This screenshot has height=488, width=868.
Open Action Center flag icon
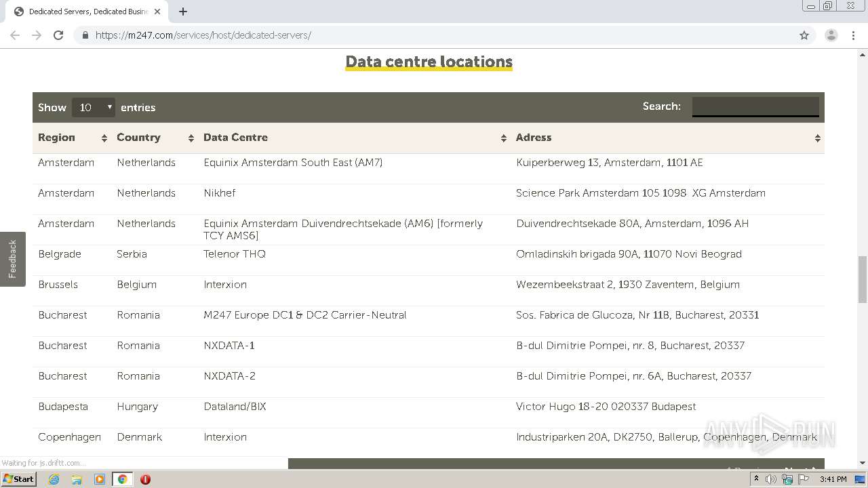pyautogui.click(x=804, y=479)
